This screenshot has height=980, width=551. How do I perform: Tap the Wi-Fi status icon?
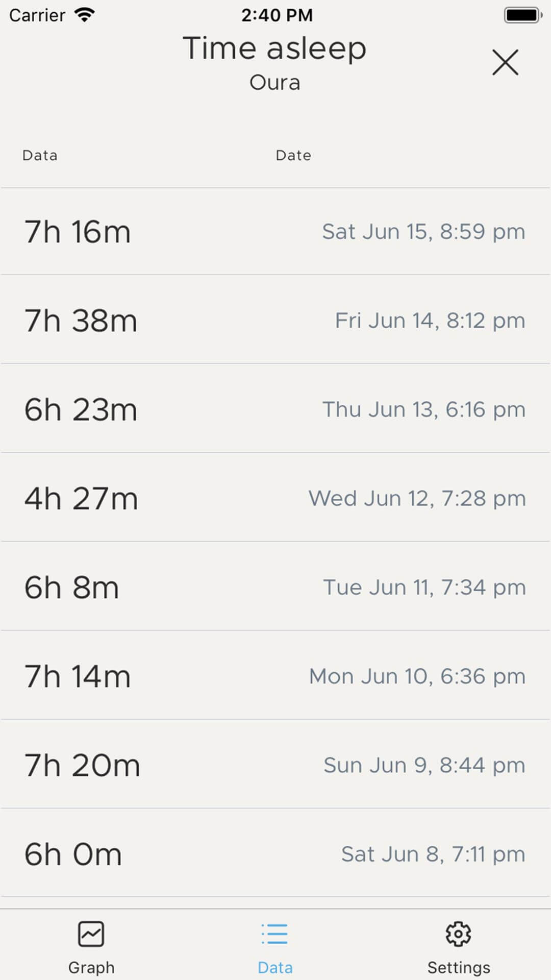click(x=85, y=15)
